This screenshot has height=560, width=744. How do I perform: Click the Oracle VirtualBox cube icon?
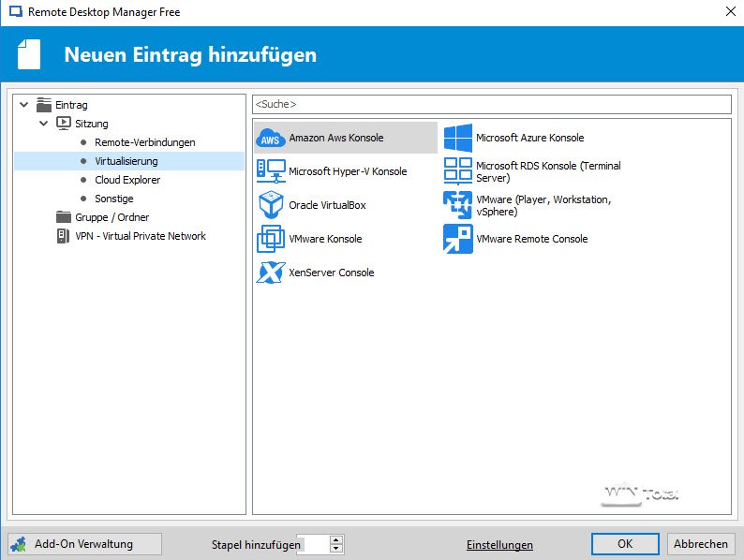(271, 205)
